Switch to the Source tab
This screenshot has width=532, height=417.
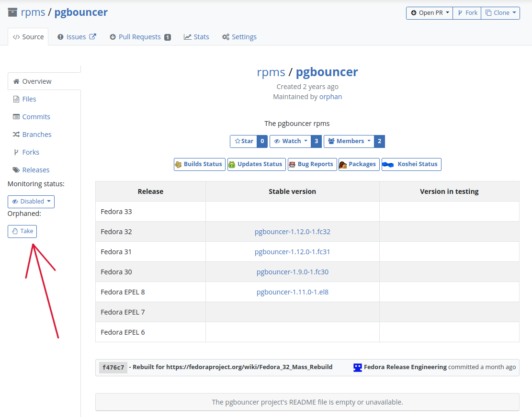pos(28,37)
